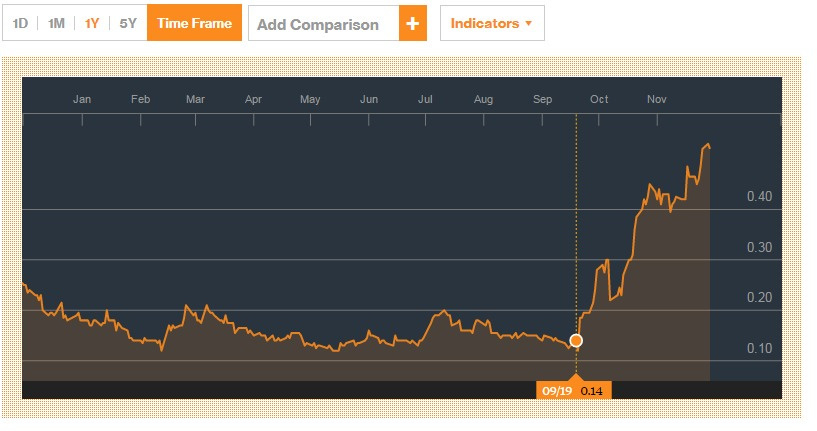Choose the 1Y time range option
Screen dimensions: 817x431
(92, 23)
